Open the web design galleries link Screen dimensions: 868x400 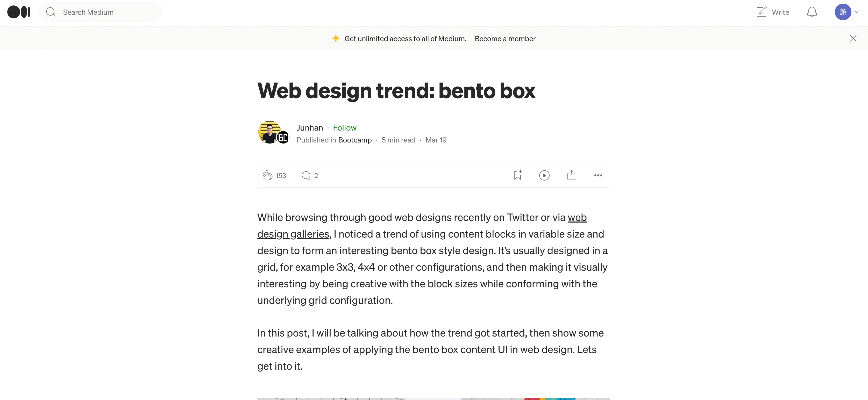(x=422, y=225)
